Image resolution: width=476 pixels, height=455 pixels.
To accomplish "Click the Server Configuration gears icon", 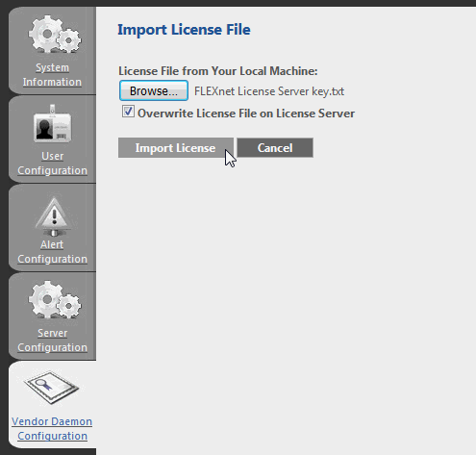I will pos(55,299).
